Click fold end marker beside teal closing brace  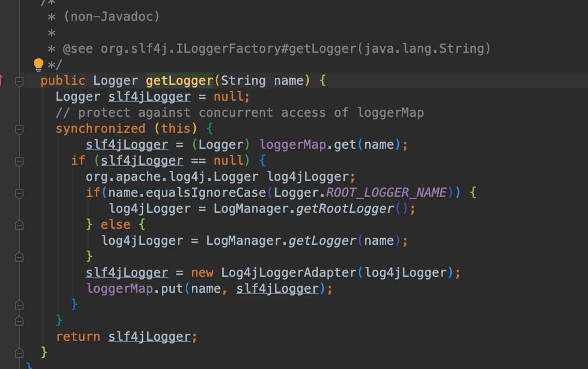19,321
